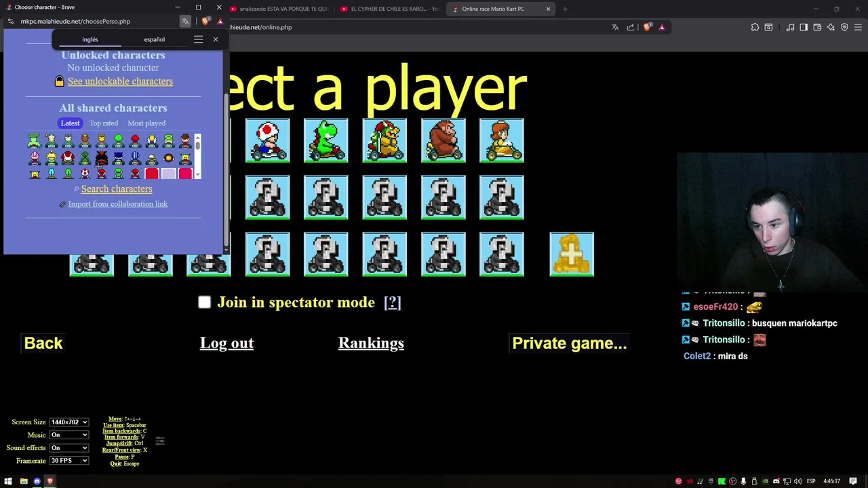Open the Brave Wallet toolbar icon
868x488 pixels.
(x=817, y=27)
